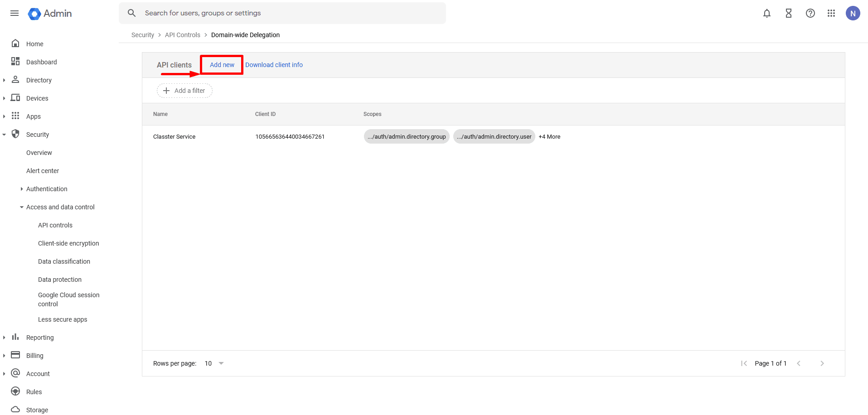This screenshot has width=868, height=415.
Task: Expand the Account section arrow
Action: (4, 374)
